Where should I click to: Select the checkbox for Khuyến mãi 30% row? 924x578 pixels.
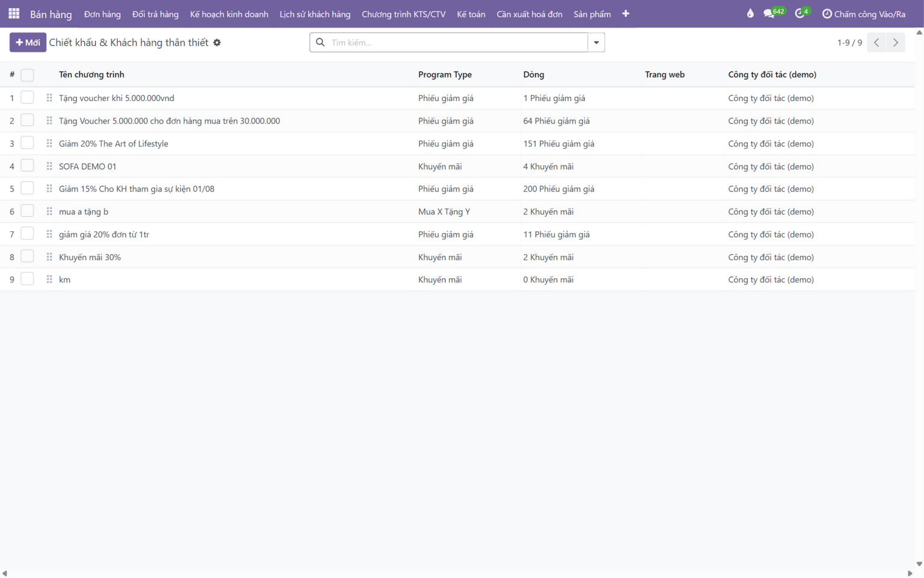(x=27, y=256)
